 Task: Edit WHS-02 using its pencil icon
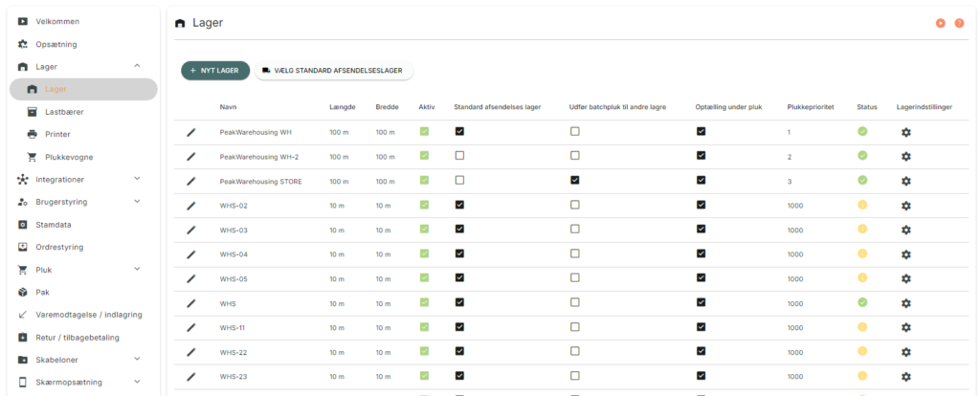tap(191, 205)
